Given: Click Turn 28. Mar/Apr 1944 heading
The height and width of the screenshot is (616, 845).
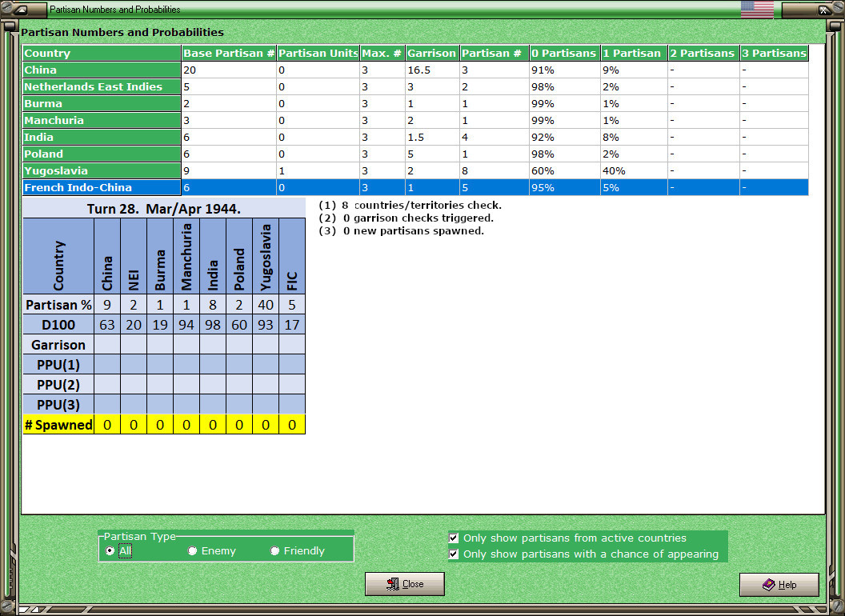Looking at the screenshot, I should click(164, 209).
